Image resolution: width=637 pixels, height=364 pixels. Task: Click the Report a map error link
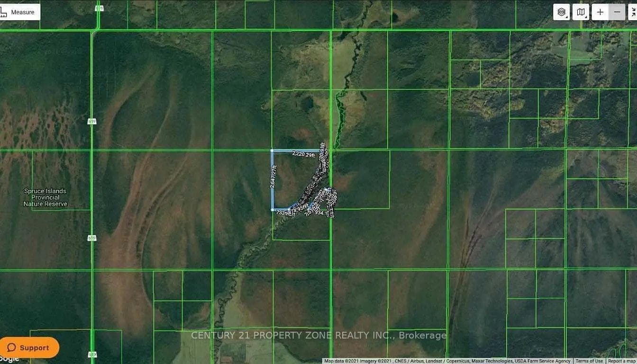pyautogui.click(x=621, y=361)
